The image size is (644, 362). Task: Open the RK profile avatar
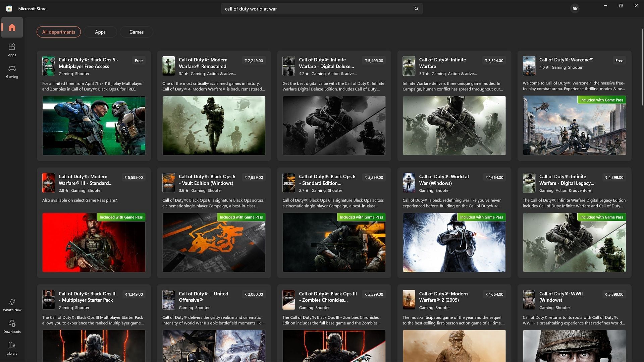575,9
